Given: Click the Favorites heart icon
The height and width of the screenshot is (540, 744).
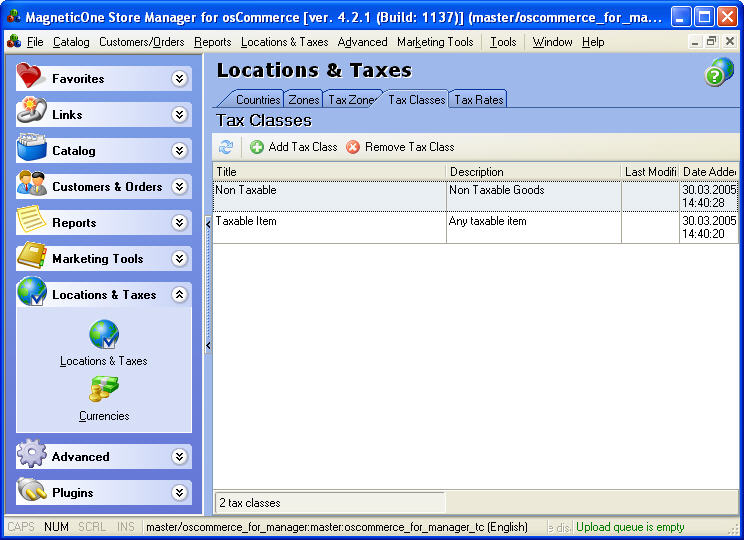Looking at the screenshot, I should pos(30,75).
